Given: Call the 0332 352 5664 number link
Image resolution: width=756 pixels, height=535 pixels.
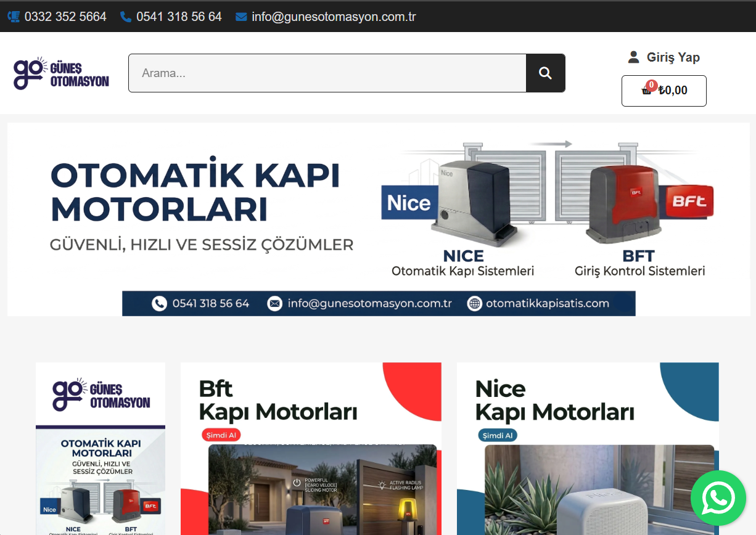Looking at the screenshot, I should point(65,17).
